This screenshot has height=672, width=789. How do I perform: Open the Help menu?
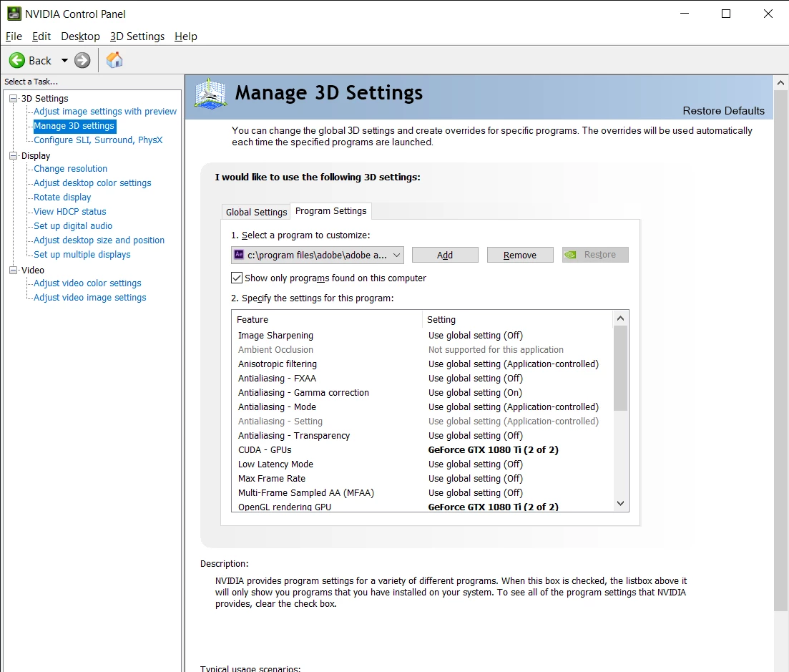point(186,36)
